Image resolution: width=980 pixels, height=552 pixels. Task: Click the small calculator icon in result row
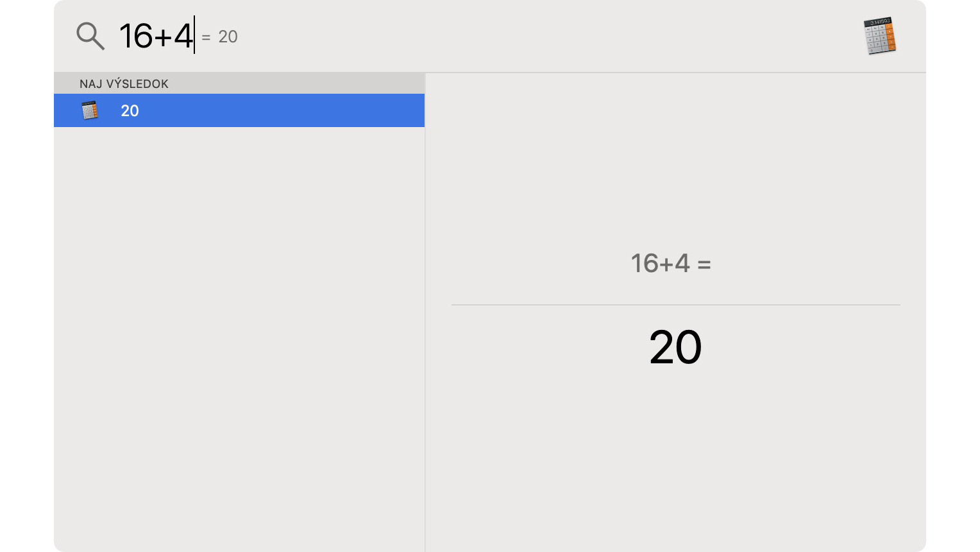90,110
